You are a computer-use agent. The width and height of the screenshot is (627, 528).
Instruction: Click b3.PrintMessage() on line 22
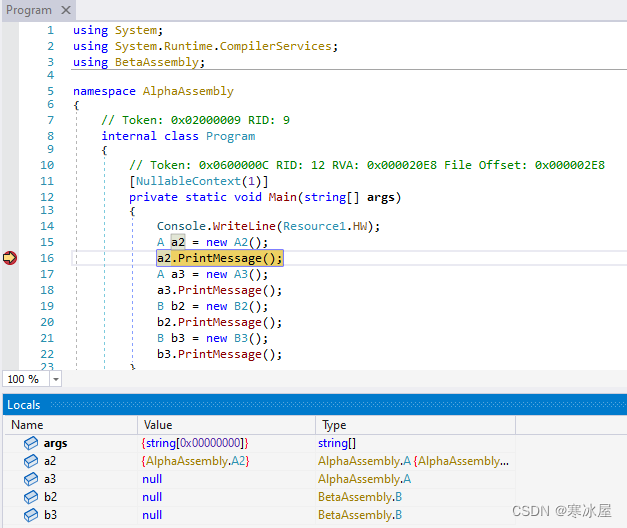(x=220, y=354)
